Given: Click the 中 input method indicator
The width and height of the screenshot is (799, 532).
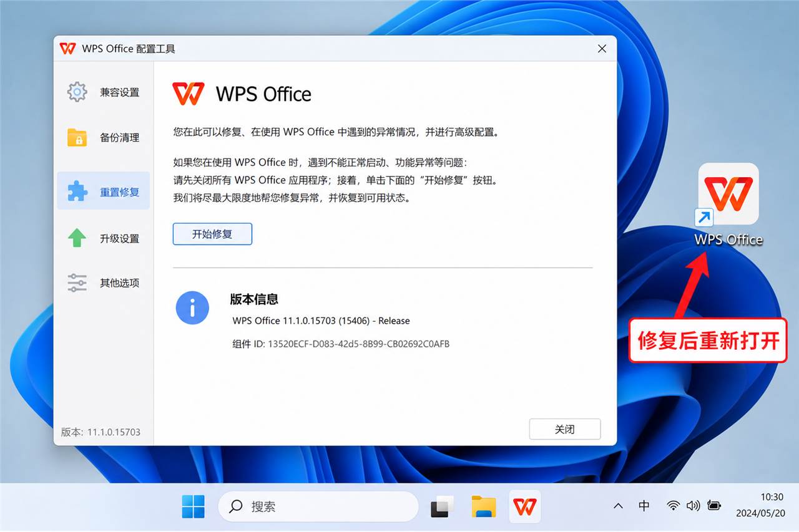Looking at the screenshot, I should click(x=644, y=506).
